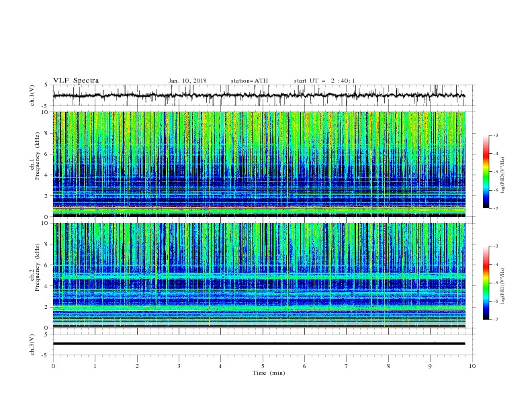532x411 pixels.
Task: Click the 'station=ATH' header label
Action: 249,81
